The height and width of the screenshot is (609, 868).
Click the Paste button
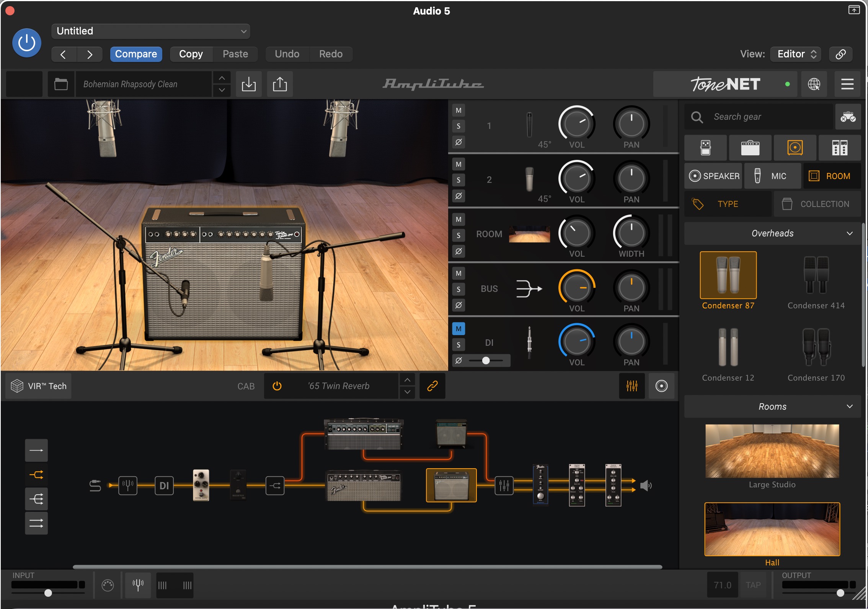(235, 54)
